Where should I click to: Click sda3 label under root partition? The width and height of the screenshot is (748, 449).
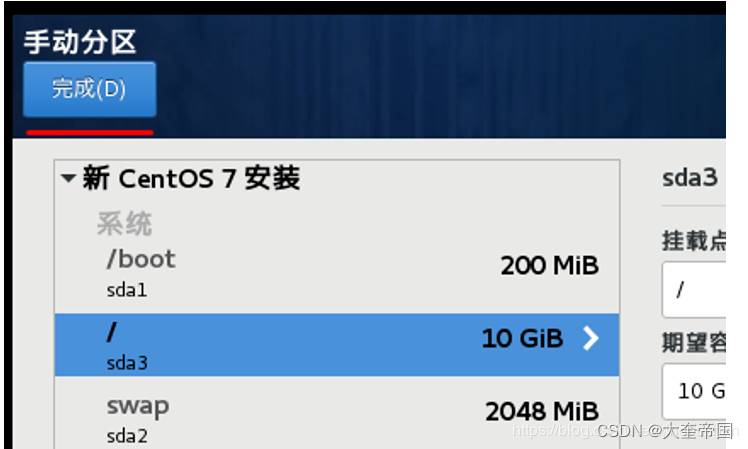point(127,362)
